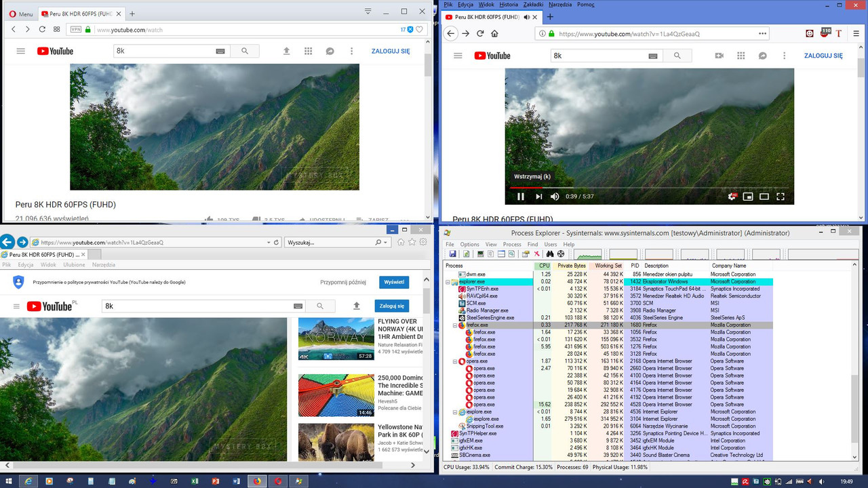
Task: Open the on-screen keyboard in Opera's YouTube search
Action: pos(220,51)
